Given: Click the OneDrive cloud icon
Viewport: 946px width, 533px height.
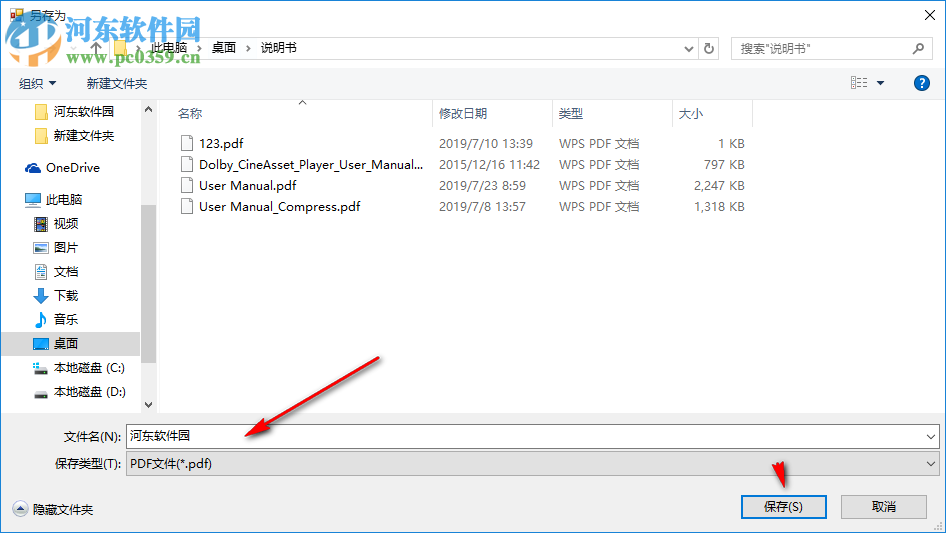Looking at the screenshot, I should tap(33, 168).
